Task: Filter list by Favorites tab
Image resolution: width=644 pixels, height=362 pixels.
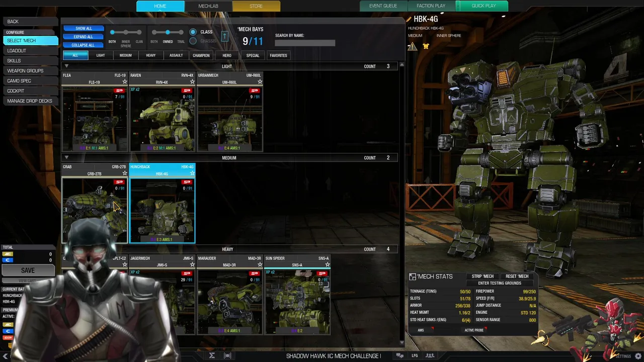Action: pos(278,55)
